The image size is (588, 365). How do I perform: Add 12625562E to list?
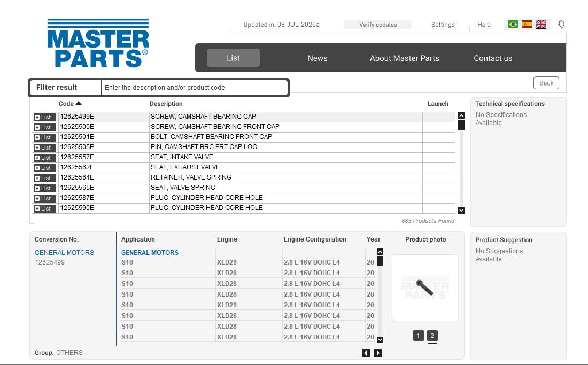coord(44,167)
